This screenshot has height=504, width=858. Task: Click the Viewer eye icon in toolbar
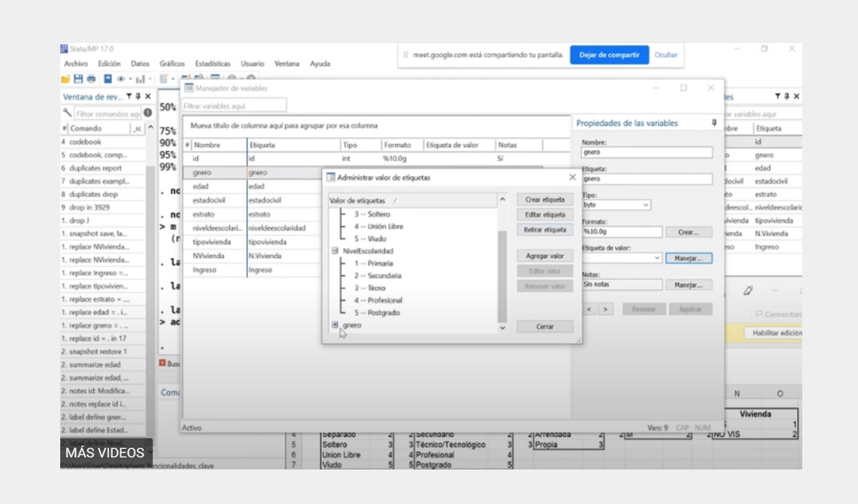click(x=120, y=79)
